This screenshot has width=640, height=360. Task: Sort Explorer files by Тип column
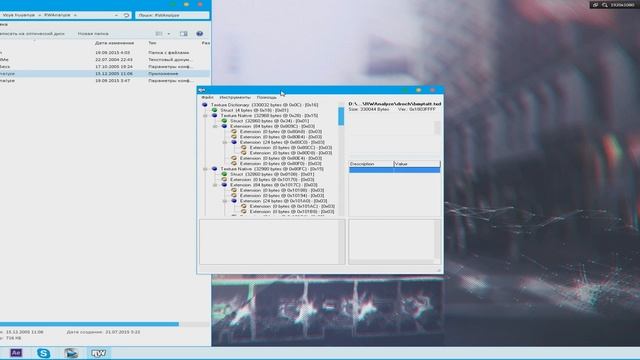(x=152, y=43)
